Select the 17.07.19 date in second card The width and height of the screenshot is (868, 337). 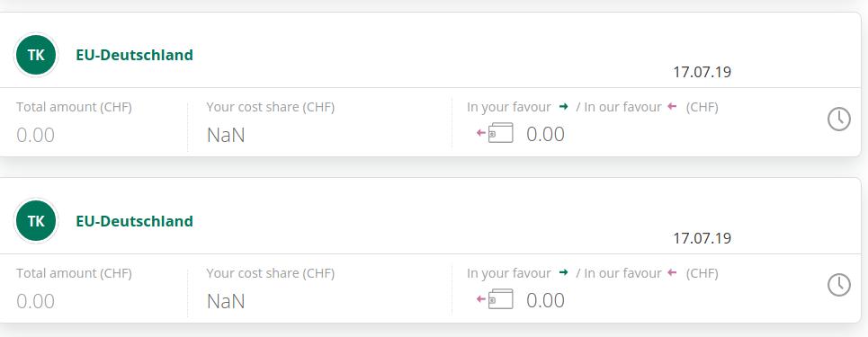coord(702,238)
